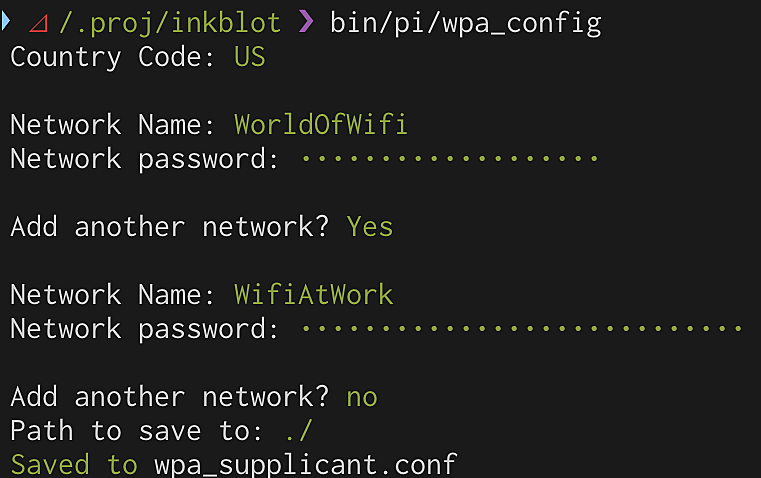The width and height of the screenshot is (761, 478).
Task: Click the WifiAtWork network name
Action: [314, 295]
